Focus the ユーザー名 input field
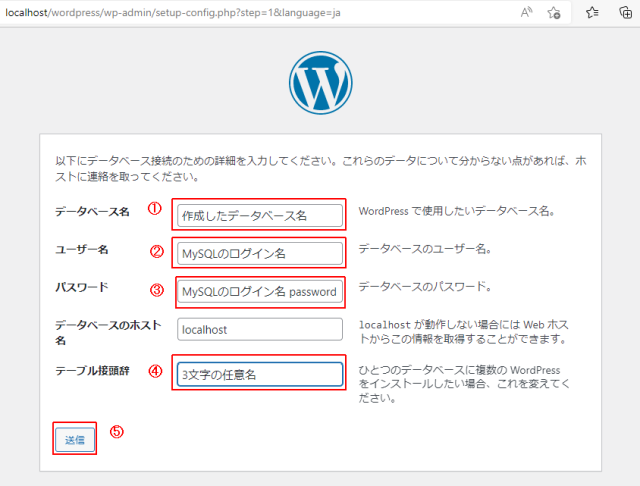The height and width of the screenshot is (486, 640). coord(260,253)
